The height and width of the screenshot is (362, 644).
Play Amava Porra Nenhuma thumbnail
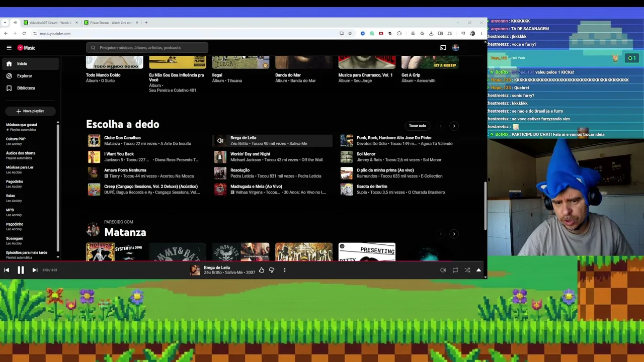coord(94,173)
